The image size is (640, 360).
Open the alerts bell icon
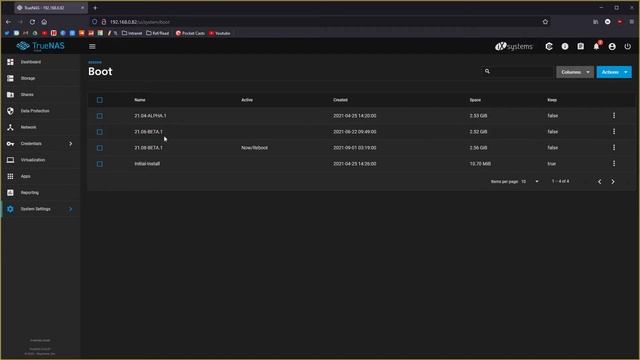pos(596,47)
